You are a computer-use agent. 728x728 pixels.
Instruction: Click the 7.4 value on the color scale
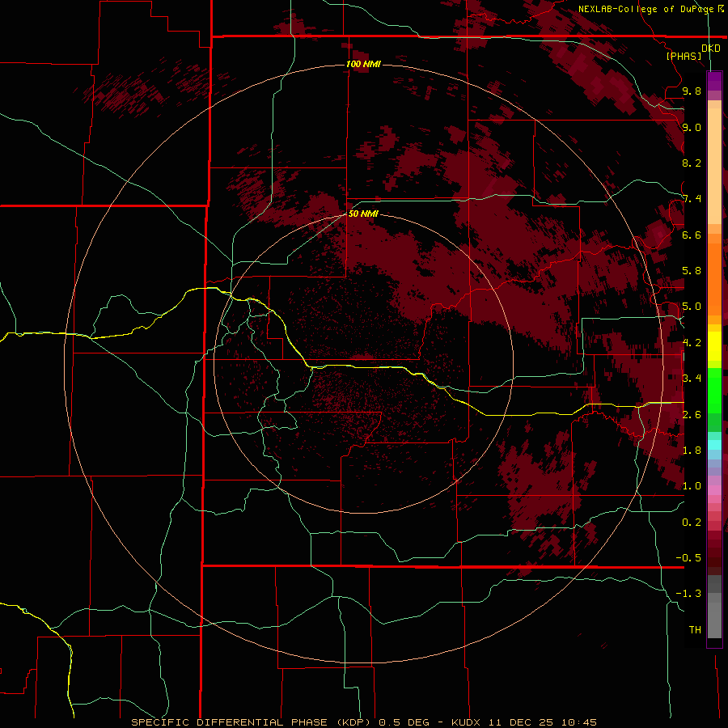coord(692,199)
